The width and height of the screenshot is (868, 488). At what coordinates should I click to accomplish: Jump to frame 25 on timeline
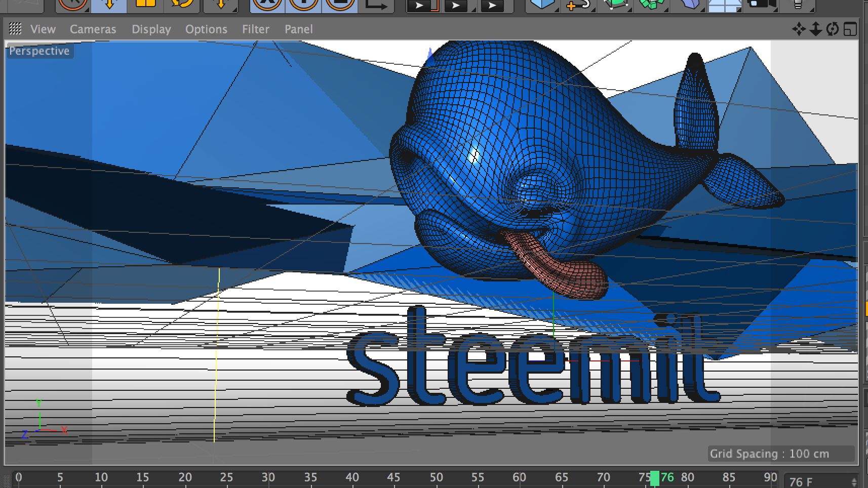click(226, 477)
